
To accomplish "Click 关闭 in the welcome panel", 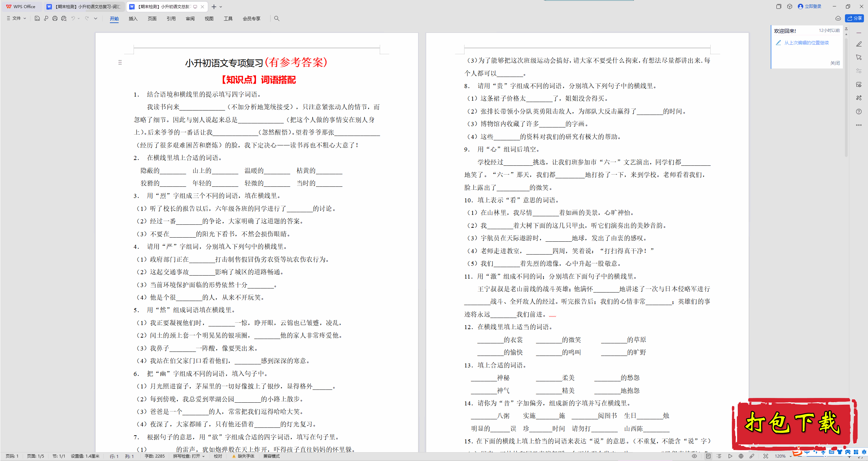I will 835,63.
